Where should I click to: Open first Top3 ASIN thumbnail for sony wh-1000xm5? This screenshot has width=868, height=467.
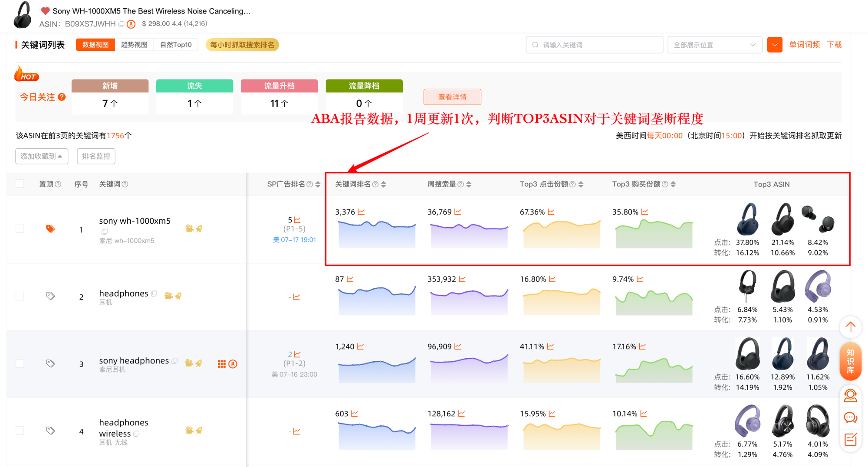pos(748,219)
